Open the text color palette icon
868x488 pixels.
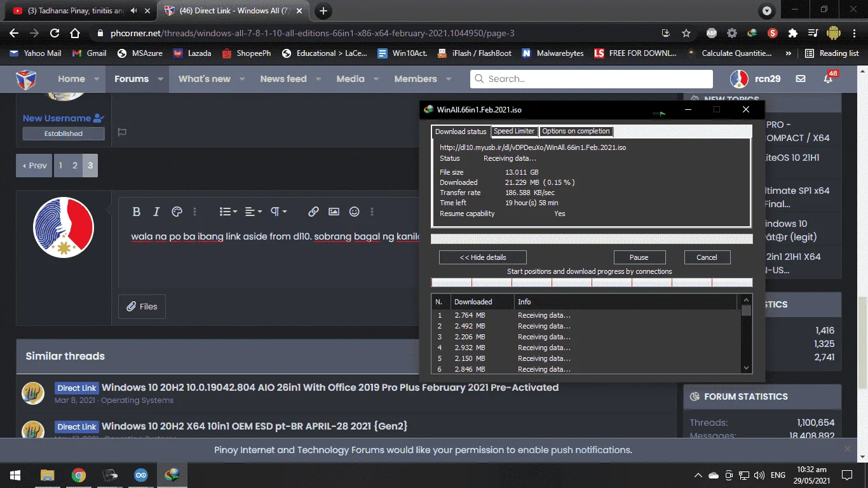pyautogui.click(x=177, y=212)
